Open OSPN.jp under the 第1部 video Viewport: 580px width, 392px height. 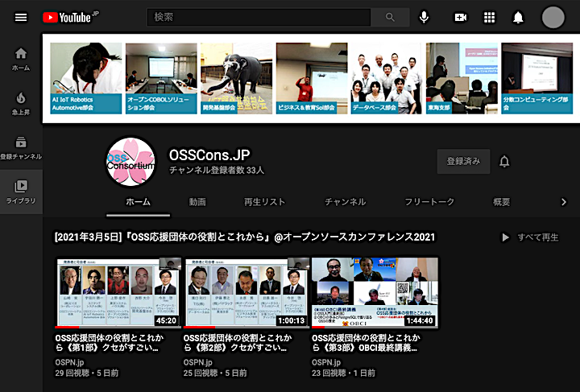(x=69, y=362)
